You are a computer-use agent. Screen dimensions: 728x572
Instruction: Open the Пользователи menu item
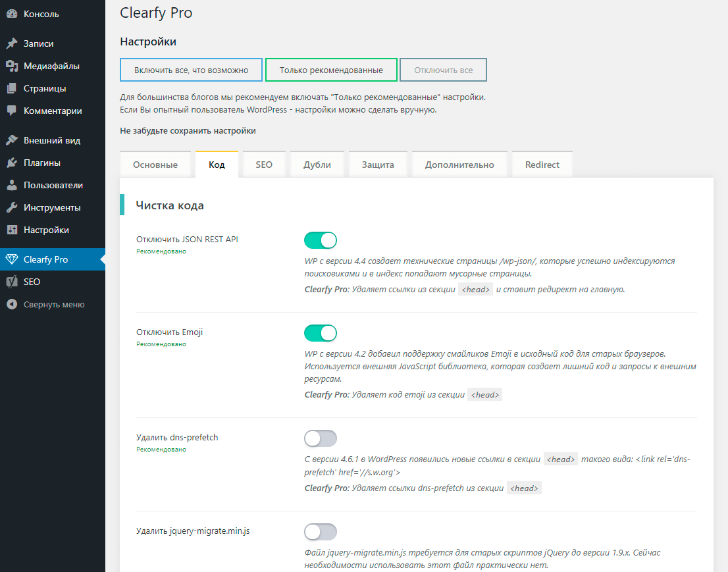coord(53,185)
